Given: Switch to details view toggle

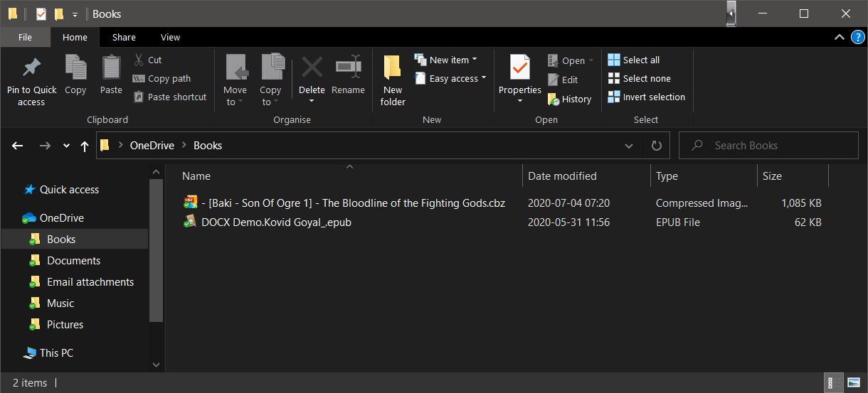Looking at the screenshot, I should [x=832, y=383].
